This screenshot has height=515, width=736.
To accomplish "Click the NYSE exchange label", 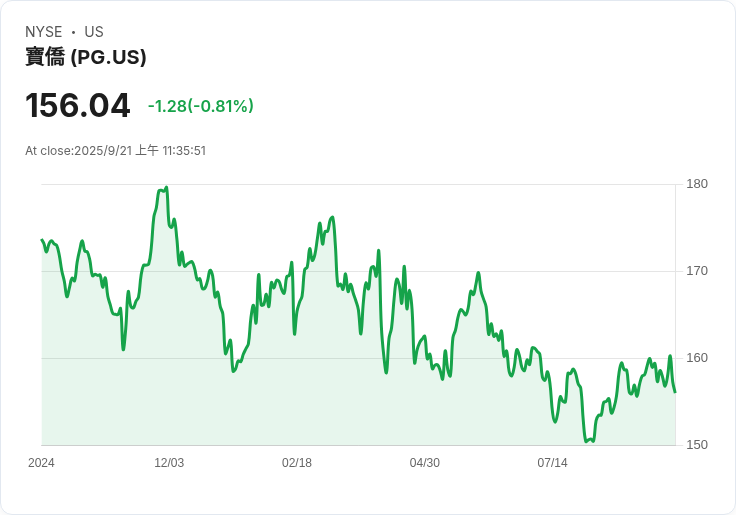I will tap(43, 32).
